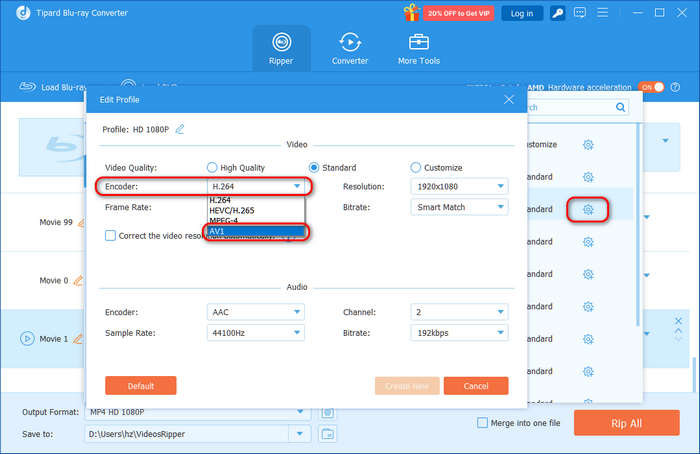Click the 20% OFF to Get VIP banner

click(x=458, y=13)
